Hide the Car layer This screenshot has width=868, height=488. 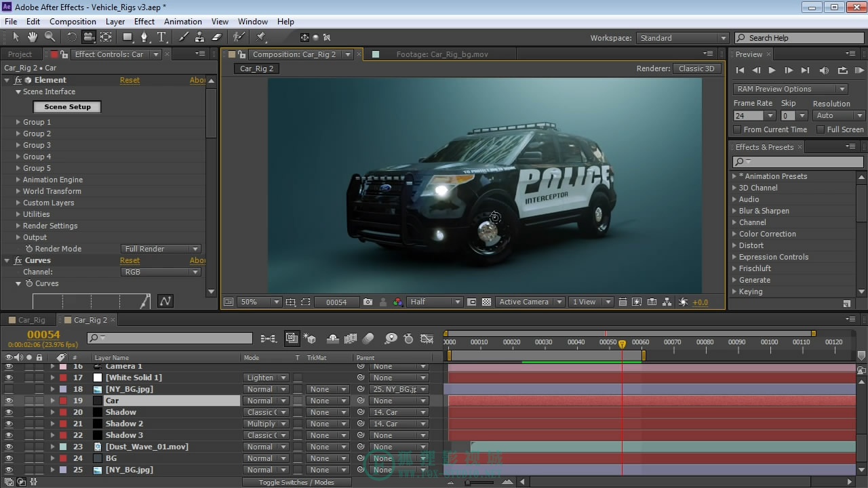(x=9, y=401)
